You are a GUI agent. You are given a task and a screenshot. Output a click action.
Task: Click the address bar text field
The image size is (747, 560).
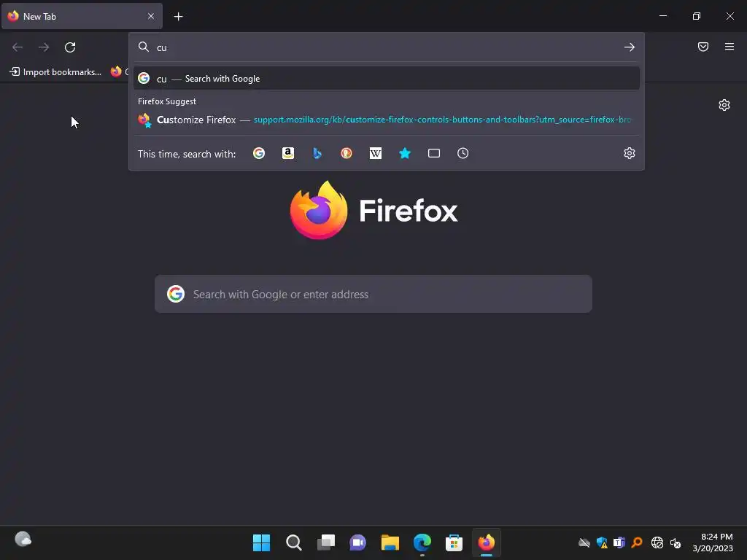tap(387, 47)
